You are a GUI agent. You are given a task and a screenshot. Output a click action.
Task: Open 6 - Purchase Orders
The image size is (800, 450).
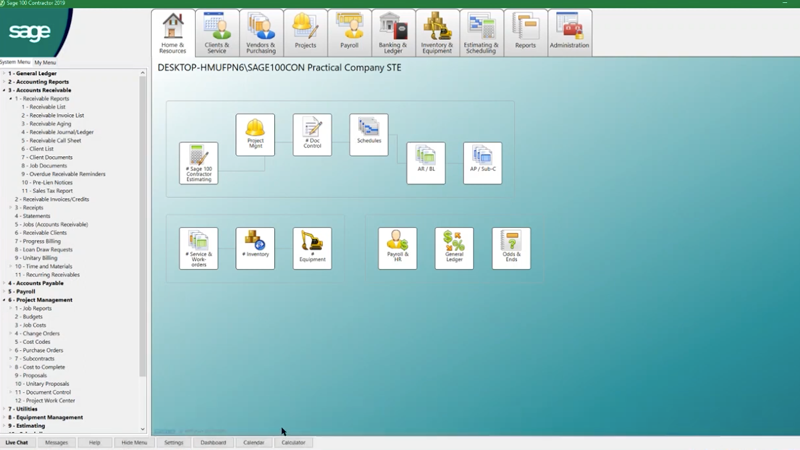(x=39, y=351)
